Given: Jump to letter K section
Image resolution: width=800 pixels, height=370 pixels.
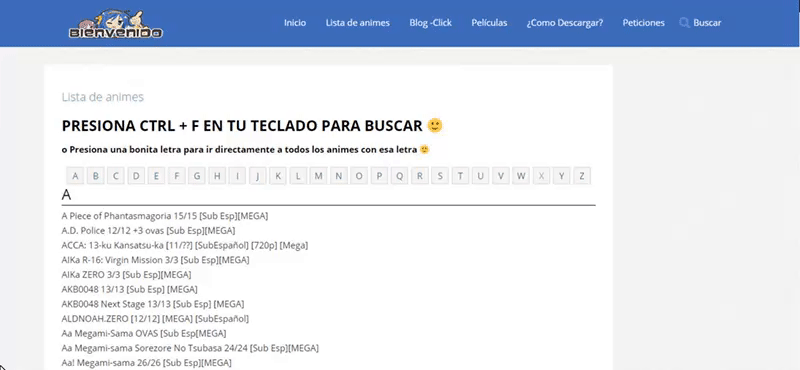Looking at the screenshot, I should point(278,176).
